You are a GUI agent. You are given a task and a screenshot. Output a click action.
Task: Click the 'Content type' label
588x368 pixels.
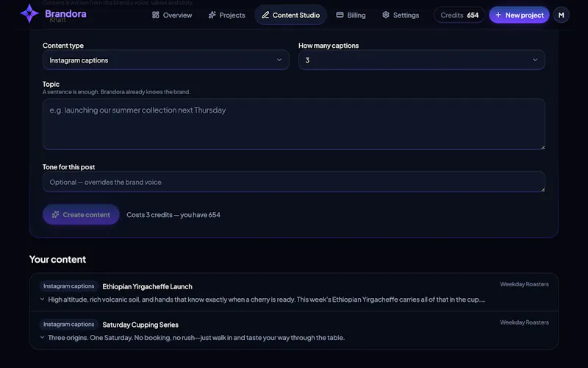[63, 46]
